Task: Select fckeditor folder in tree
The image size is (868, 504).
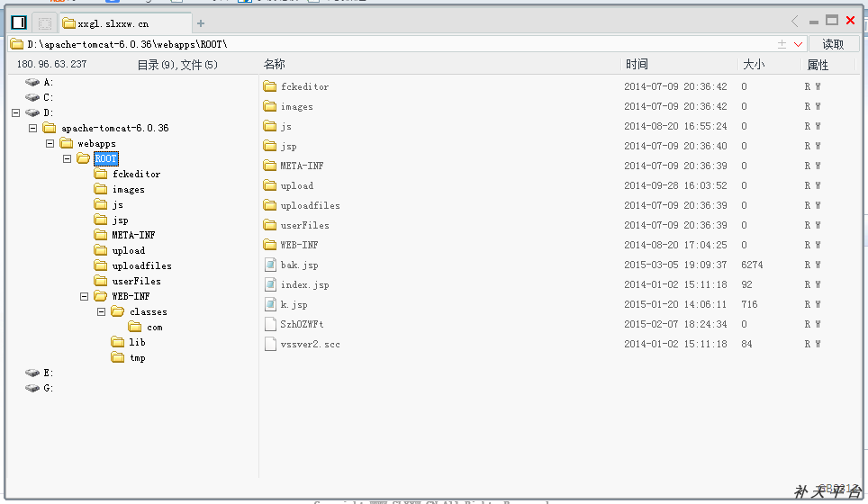Action: (x=136, y=175)
